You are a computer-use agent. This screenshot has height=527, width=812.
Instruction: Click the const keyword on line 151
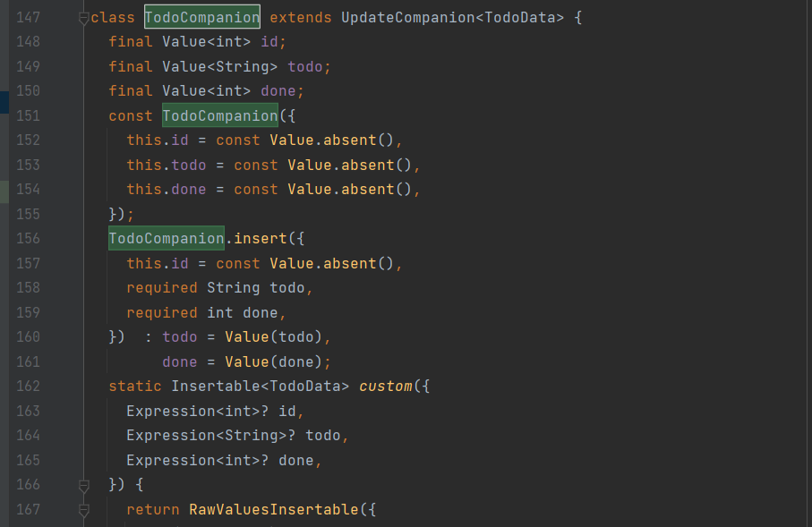[x=131, y=115]
